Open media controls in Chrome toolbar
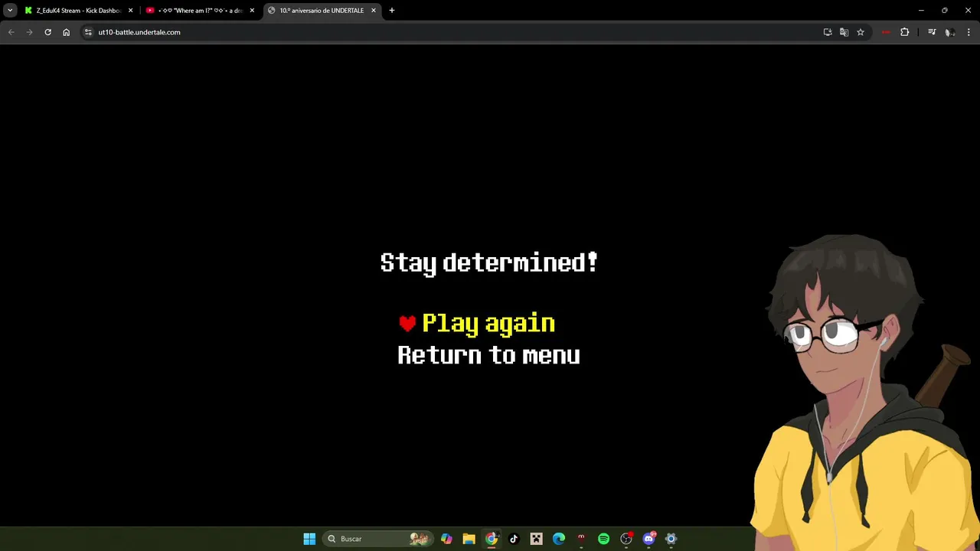The image size is (980, 551). pyautogui.click(x=932, y=32)
